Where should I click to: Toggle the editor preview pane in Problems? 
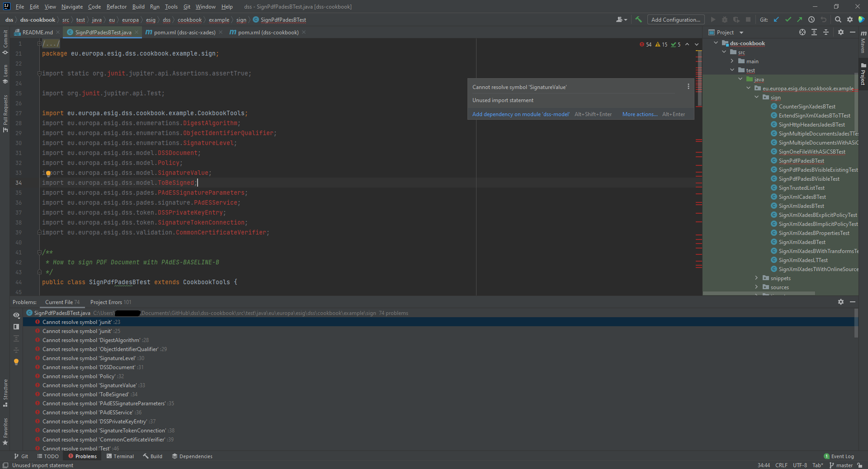coord(16,327)
